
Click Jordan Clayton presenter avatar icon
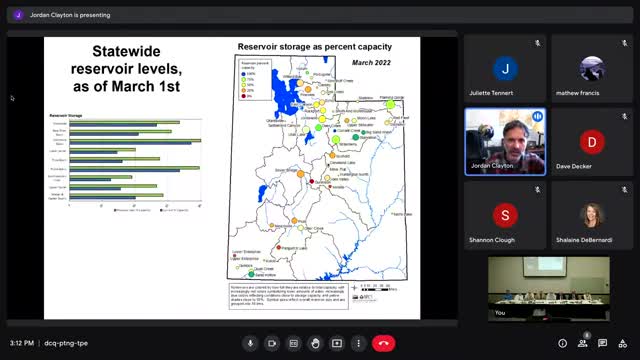coord(18,15)
